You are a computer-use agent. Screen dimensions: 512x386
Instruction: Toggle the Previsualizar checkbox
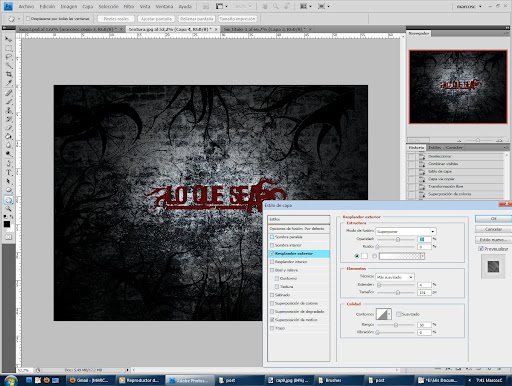tap(481, 249)
